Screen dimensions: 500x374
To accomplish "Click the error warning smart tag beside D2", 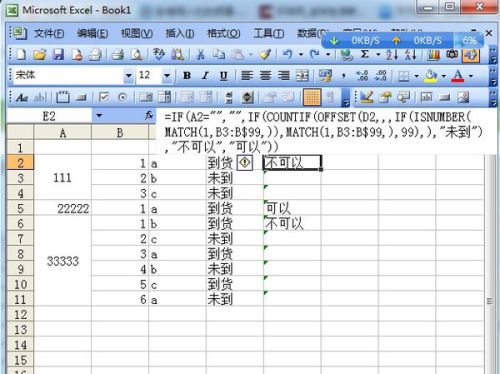I will (245, 163).
